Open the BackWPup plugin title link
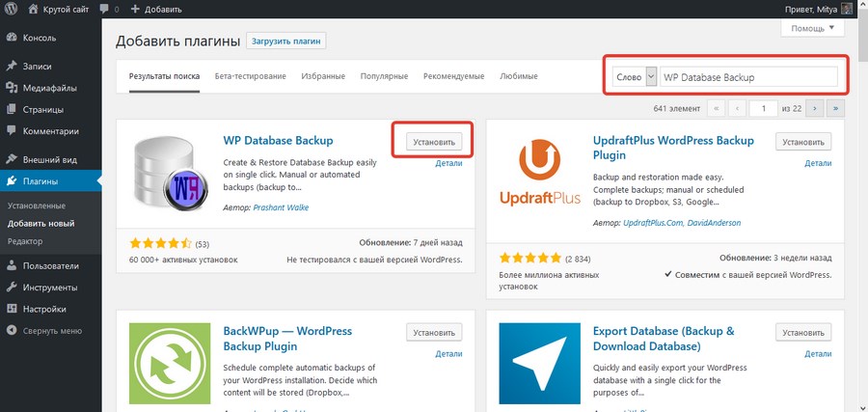The width and height of the screenshot is (868, 412). (287, 339)
